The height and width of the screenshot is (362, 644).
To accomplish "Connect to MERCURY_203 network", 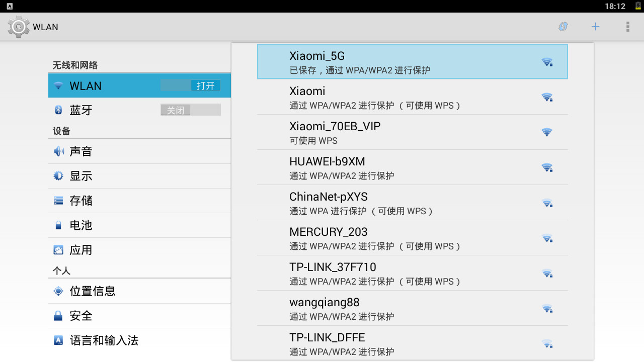I will [413, 238].
